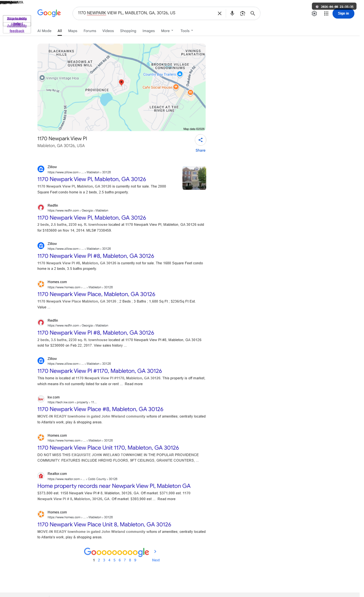Switch to the Maps tab
This screenshot has height=597, width=364.
pyautogui.click(x=73, y=31)
